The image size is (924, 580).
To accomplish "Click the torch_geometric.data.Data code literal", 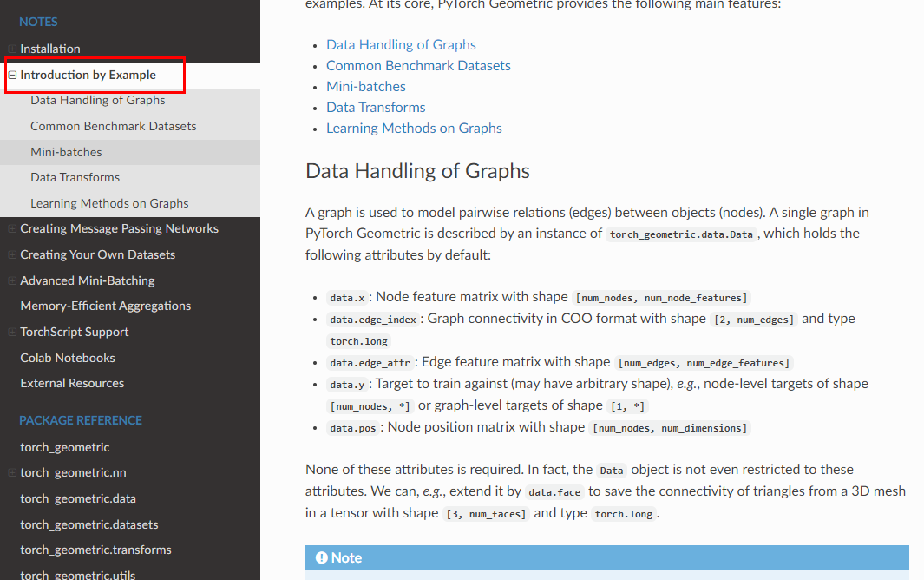I will point(681,234).
